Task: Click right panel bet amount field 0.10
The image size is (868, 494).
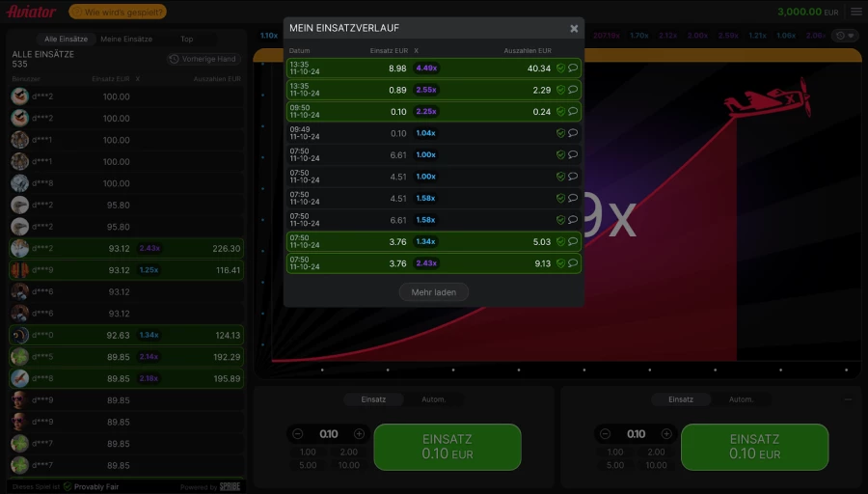Action: 636,434
